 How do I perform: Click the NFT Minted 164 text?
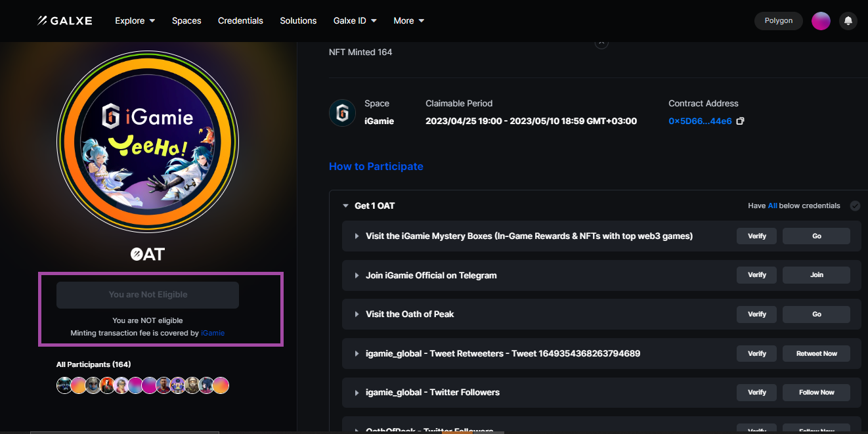360,52
